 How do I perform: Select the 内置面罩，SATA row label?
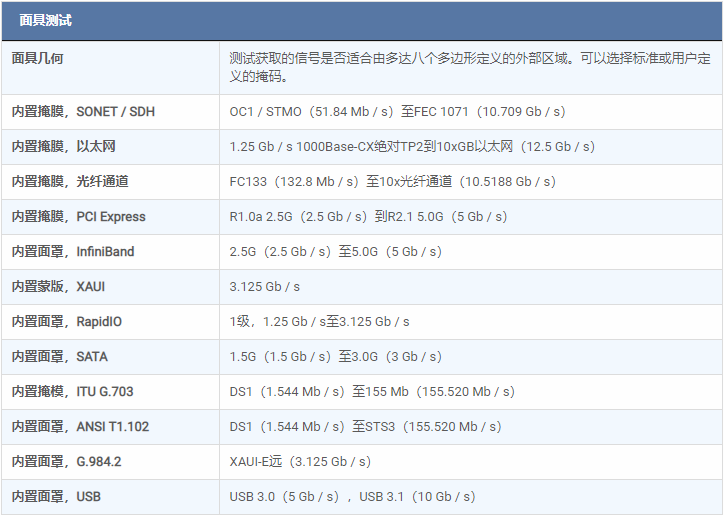click(x=59, y=357)
